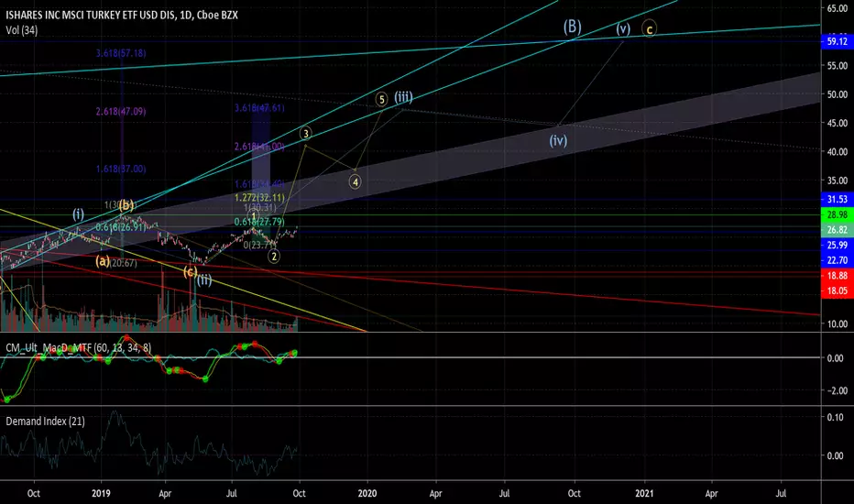Select the circled 3 wave label
Viewport: 854px width, 504px height.
click(x=306, y=134)
